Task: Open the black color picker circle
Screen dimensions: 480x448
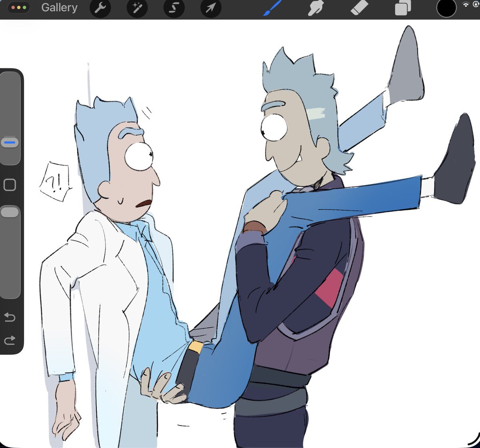Action: point(446,8)
